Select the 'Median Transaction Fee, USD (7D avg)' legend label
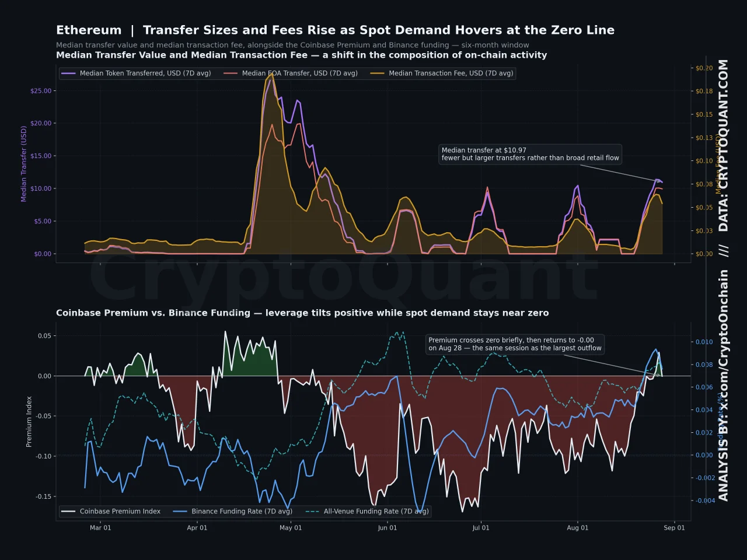Screen dimensions: 747x560 click(451, 73)
